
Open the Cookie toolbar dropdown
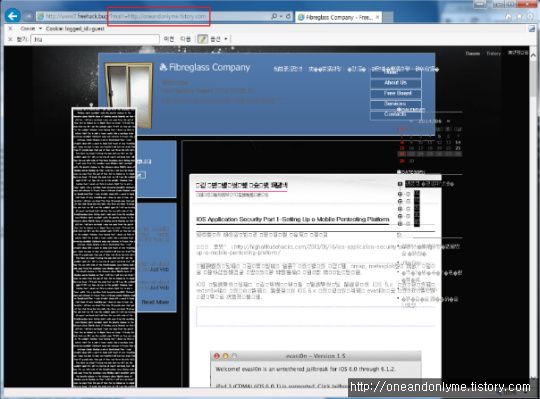40,28
